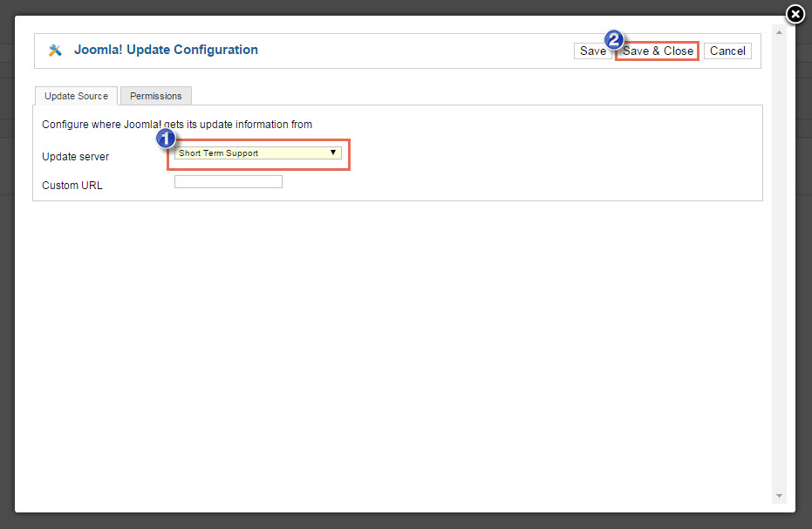This screenshot has height=529, width=812.
Task: Click the 'Custom URL' label
Action: coord(72,186)
